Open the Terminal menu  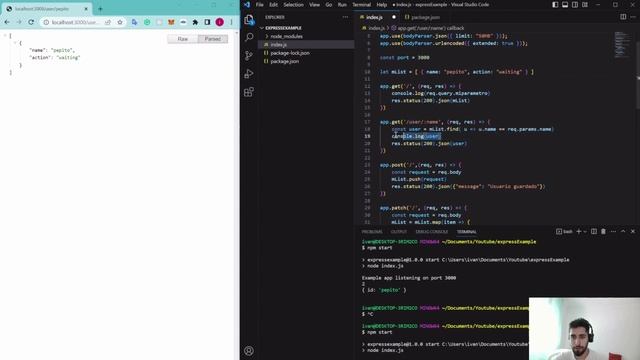(361, 4)
